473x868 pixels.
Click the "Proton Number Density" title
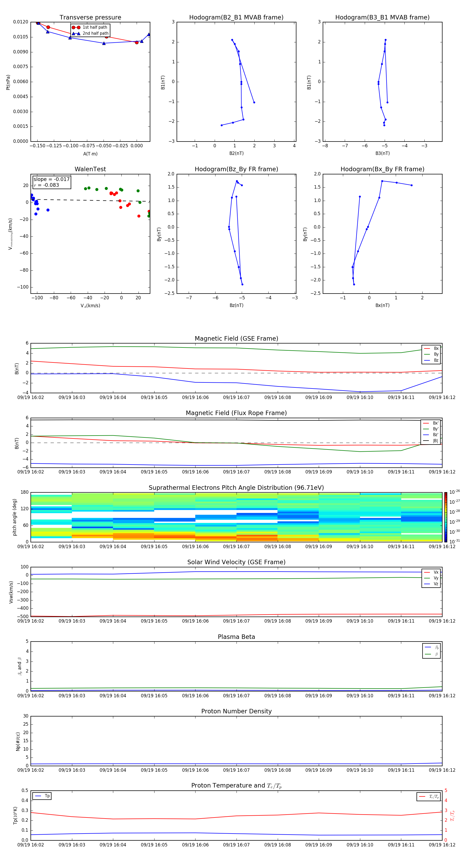point(236,711)
